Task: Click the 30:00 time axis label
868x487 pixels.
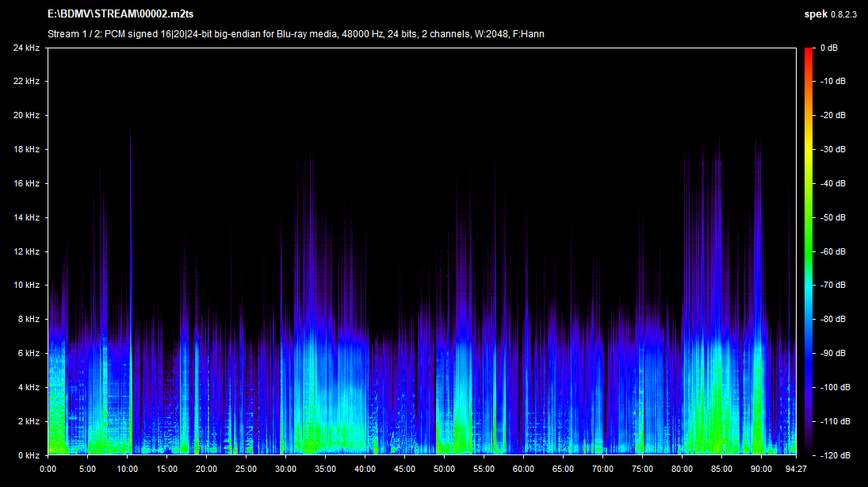Action: coord(285,468)
